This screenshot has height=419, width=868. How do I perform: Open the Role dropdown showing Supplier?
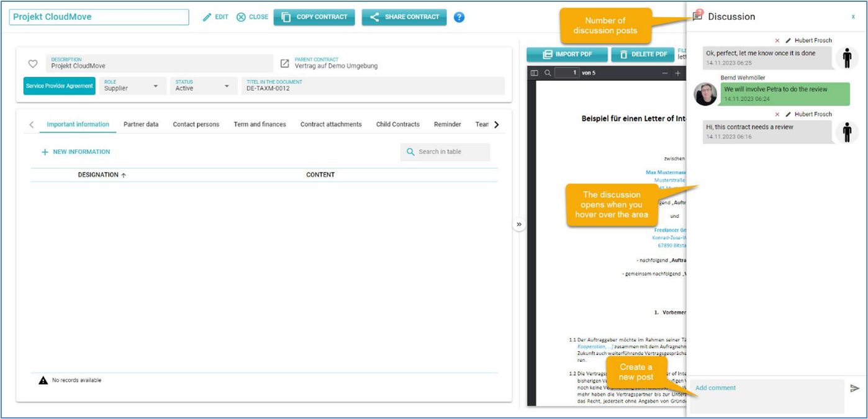coord(156,86)
